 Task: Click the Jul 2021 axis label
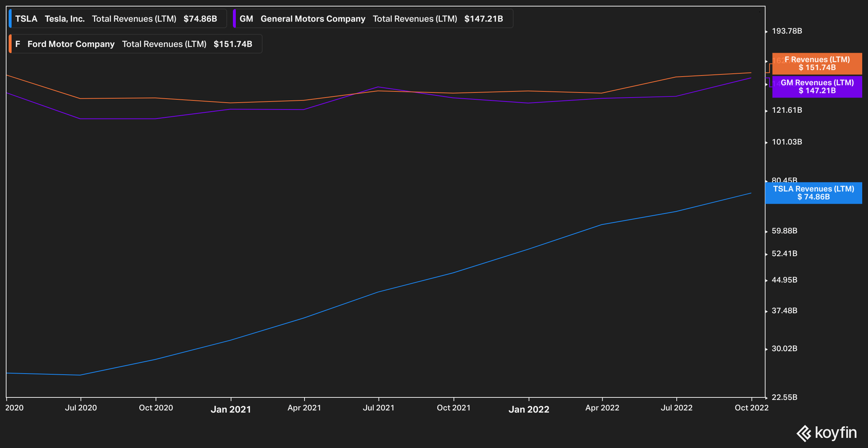[378, 408]
